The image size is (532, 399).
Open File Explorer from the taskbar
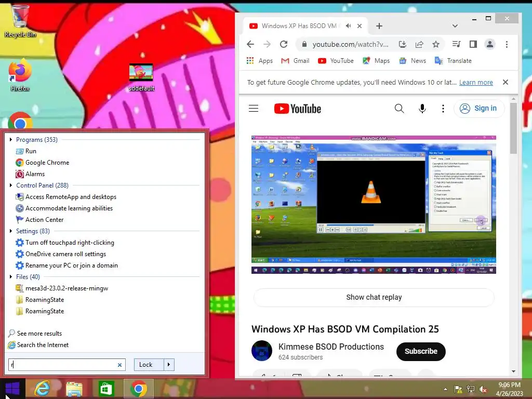pyautogui.click(x=74, y=389)
